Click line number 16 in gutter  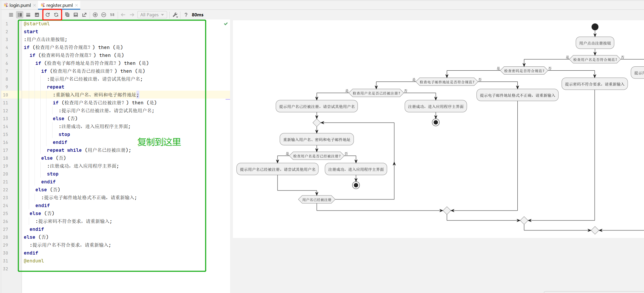[6, 142]
